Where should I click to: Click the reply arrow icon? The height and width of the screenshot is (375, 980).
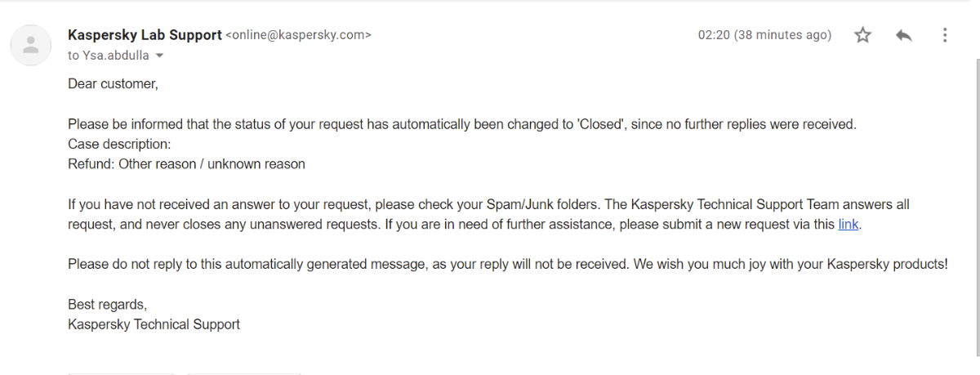(x=903, y=35)
